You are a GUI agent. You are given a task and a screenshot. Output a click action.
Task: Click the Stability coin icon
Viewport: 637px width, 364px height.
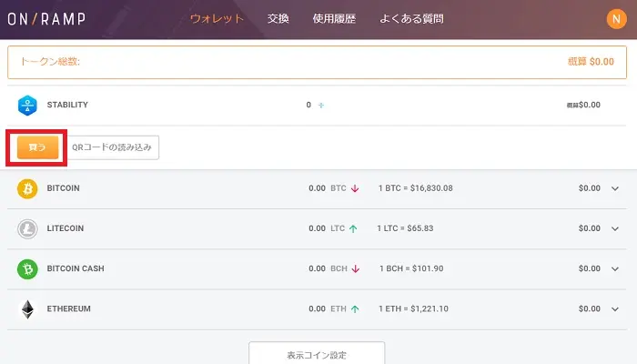[x=28, y=105]
